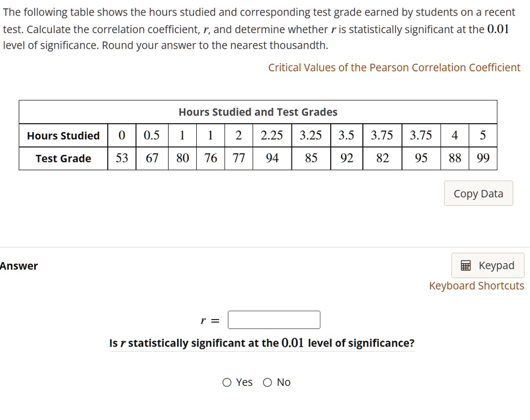Click the cell containing grade 94
The image size is (530, 420).
pos(272,158)
